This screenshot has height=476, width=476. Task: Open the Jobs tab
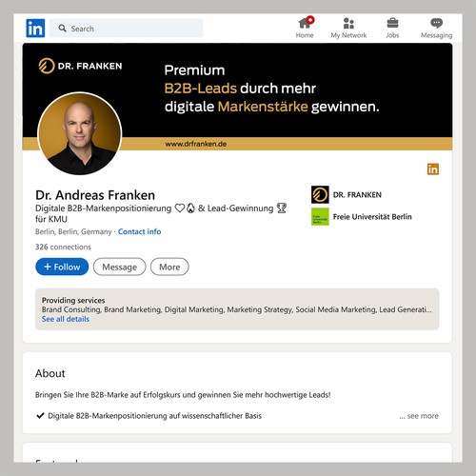tap(392, 28)
